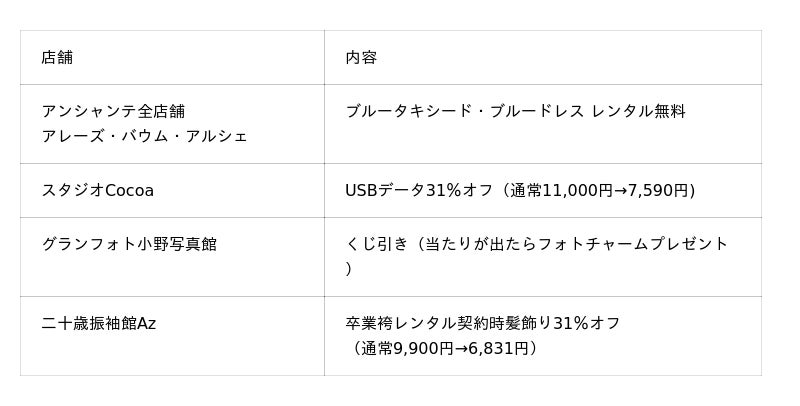Click the 店舗 column header
Screen dimensions: 800x406
[57, 58]
